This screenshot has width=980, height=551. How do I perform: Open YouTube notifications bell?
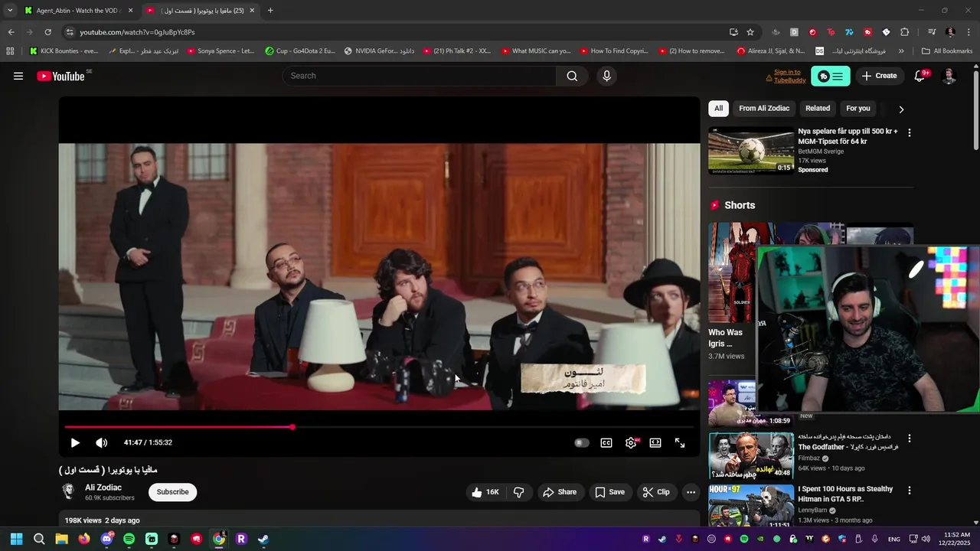click(x=920, y=76)
